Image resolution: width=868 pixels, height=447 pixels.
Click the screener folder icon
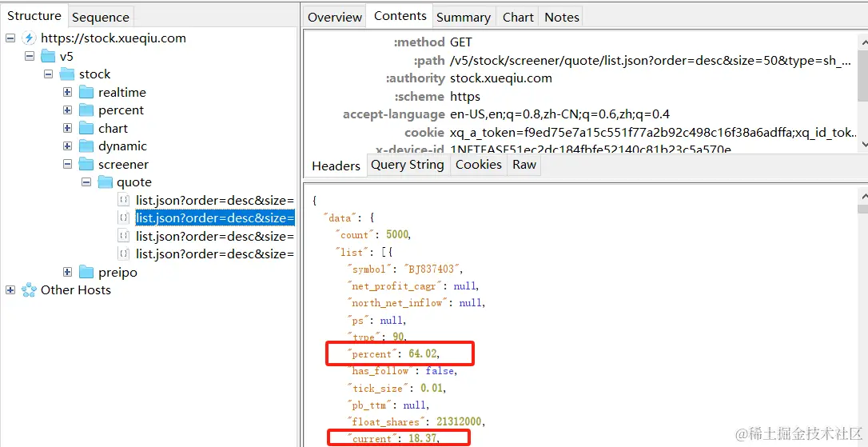click(x=86, y=165)
